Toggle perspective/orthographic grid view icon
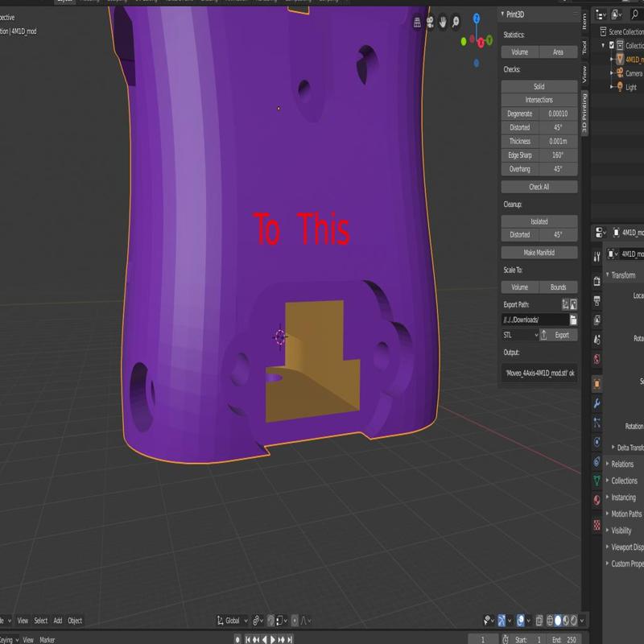 pos(417,23)
